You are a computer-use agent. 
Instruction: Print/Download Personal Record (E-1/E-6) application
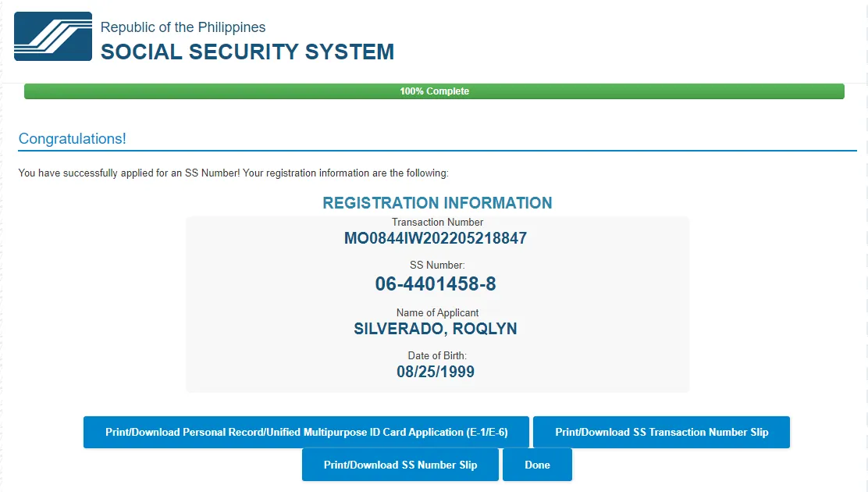[306, 433]
